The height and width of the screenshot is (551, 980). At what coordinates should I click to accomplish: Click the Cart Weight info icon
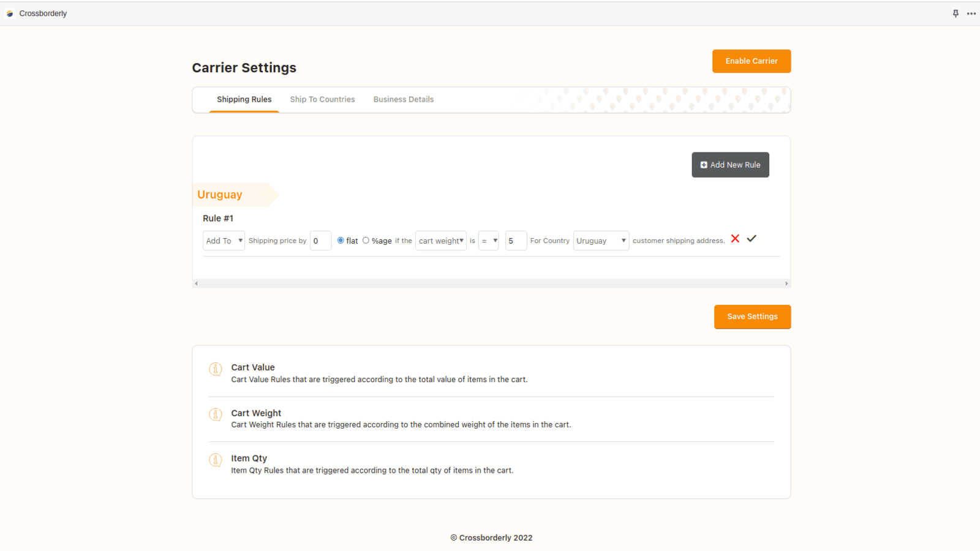pyautogui.click(x=215, y=414)
